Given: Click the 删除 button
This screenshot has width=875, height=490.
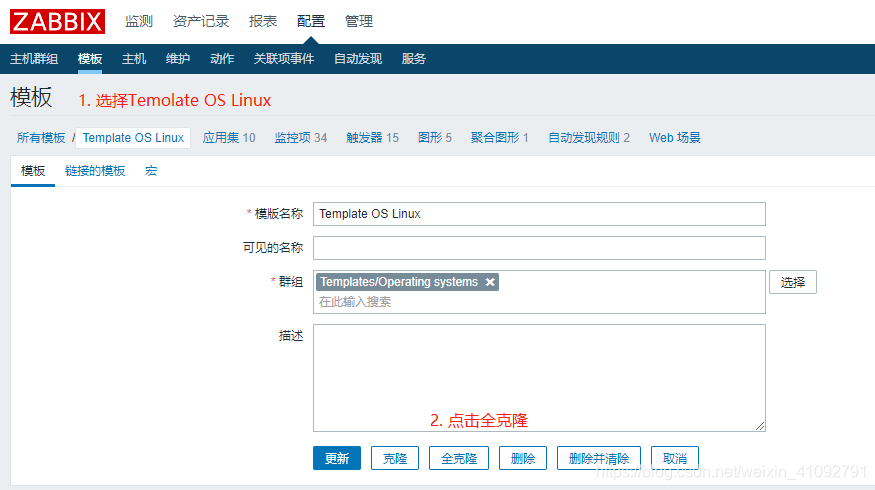Looking at the screenshot, I should click(x=523, y=458).
